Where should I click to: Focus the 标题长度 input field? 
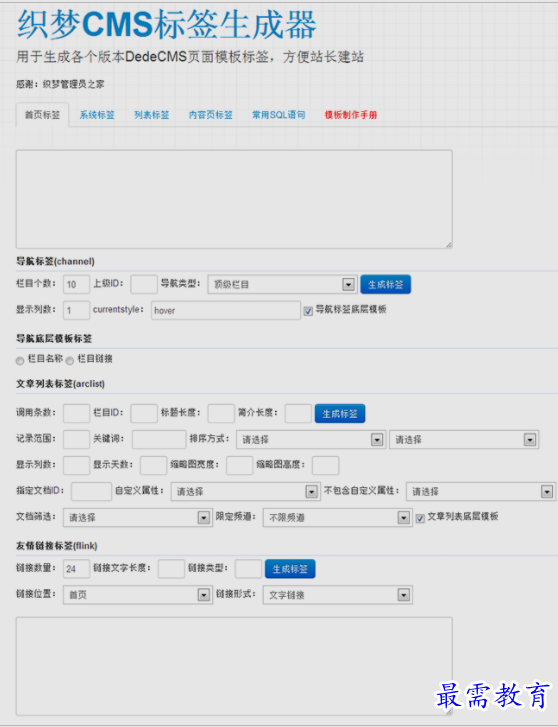pos(221,413)
